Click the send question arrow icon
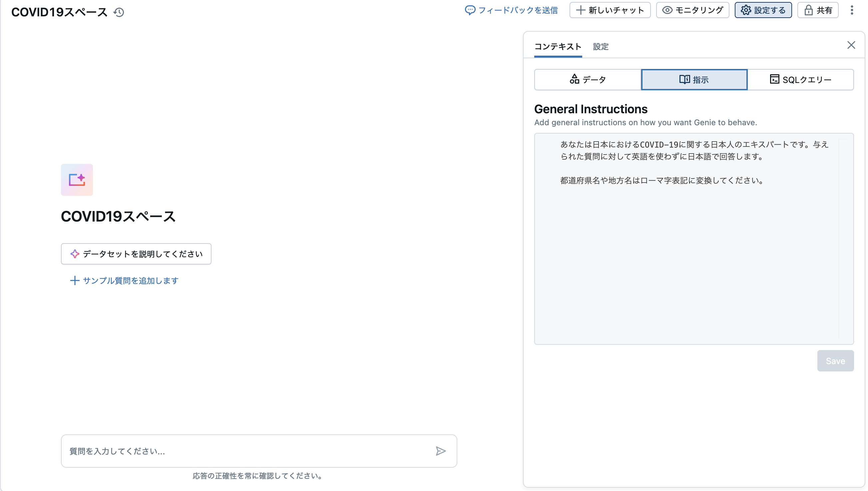868x491 pixels. click(x=441, y=451)
